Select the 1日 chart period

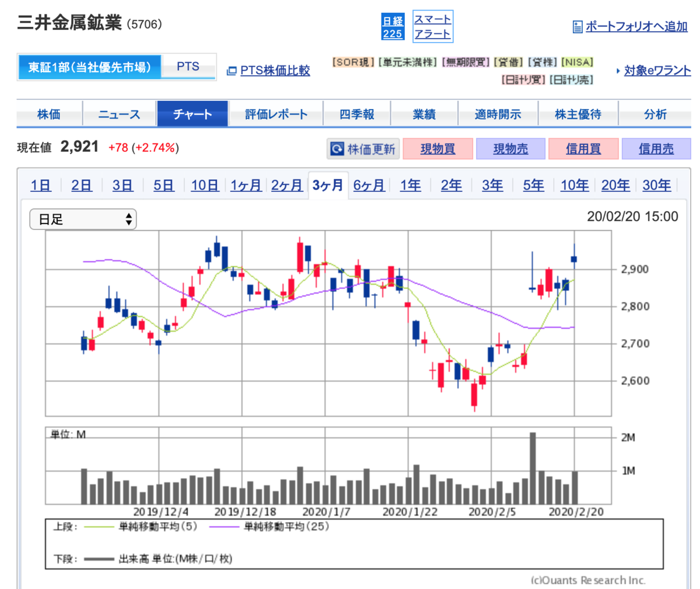coord(41,186)
